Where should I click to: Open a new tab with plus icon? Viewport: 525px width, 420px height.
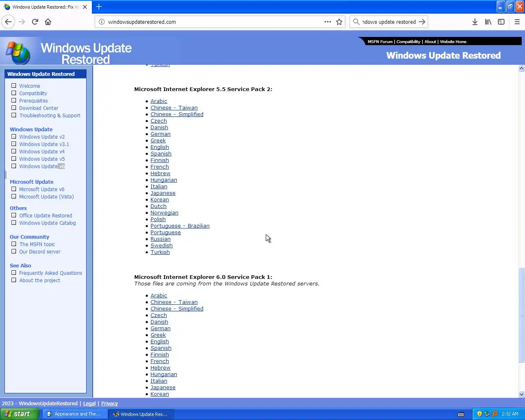point(99,7)
